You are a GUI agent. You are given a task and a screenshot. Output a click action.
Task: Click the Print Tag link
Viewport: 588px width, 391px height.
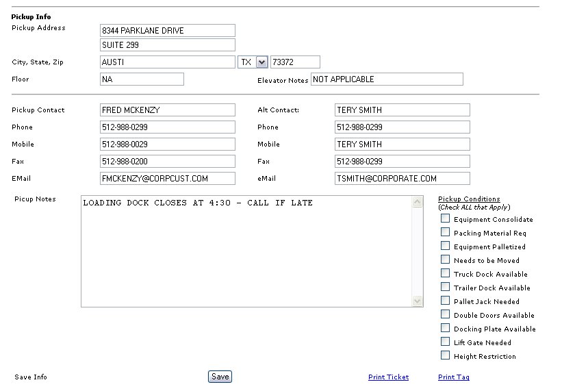tap(453, 377)
